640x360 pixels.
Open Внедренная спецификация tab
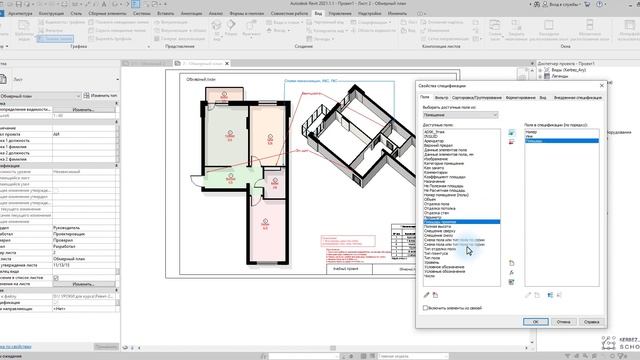pos(578,98)
